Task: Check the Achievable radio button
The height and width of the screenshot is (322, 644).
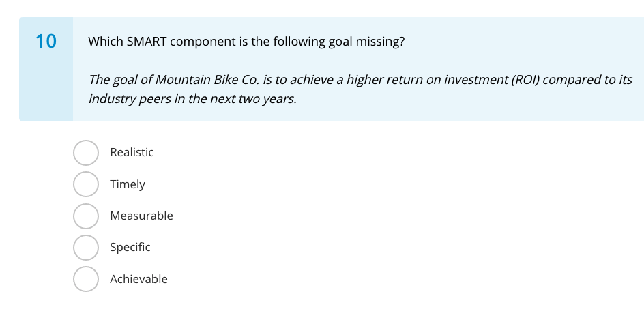Action: tap(85, 279)
